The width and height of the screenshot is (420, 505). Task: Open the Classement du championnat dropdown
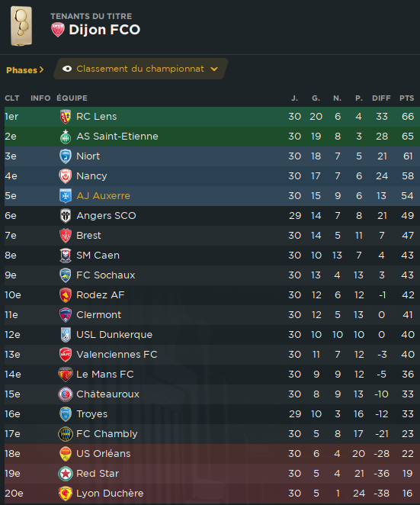(141, 69)
